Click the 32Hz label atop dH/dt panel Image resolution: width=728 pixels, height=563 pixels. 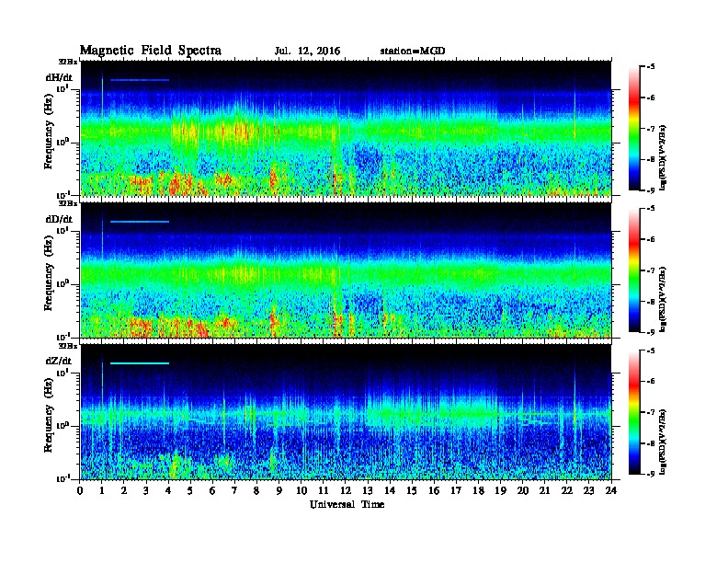68,62
